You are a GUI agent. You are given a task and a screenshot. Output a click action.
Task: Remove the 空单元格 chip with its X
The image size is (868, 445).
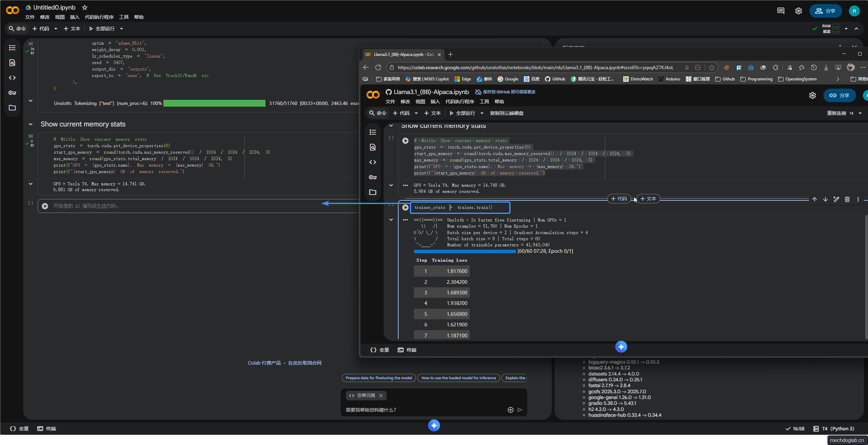tap(381, 396)
